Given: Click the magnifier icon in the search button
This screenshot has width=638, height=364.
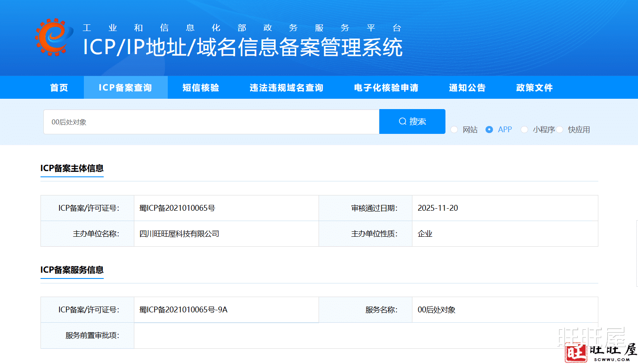Looking at the screenshot, I should 402,121.
